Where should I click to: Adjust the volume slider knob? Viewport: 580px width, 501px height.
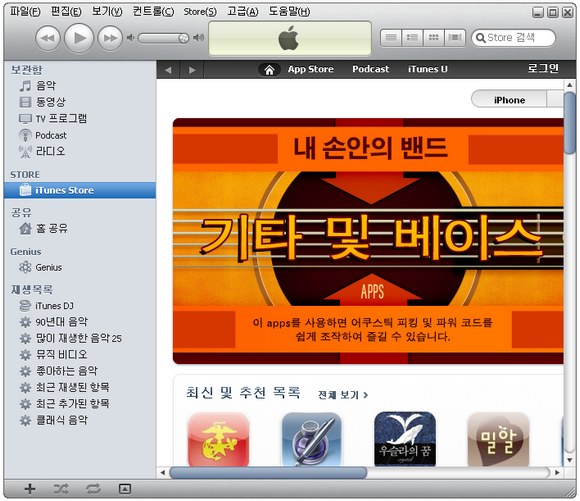183,38
